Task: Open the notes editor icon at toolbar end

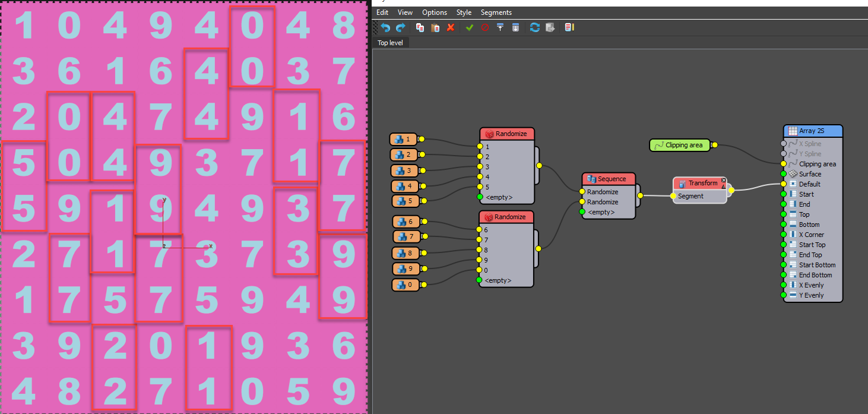Action: [x=569, y=27]
